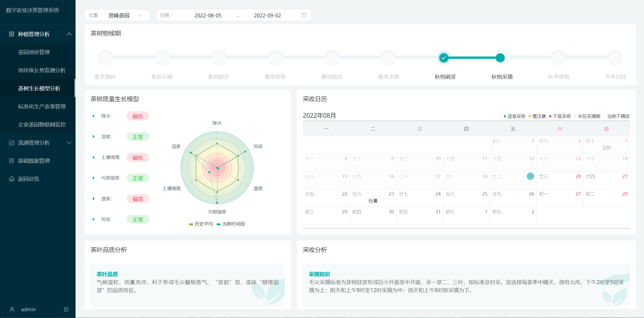Open the 企业茶园物联网监控 menu item
The height and width of the screenshot is (318, 644).
42,125
